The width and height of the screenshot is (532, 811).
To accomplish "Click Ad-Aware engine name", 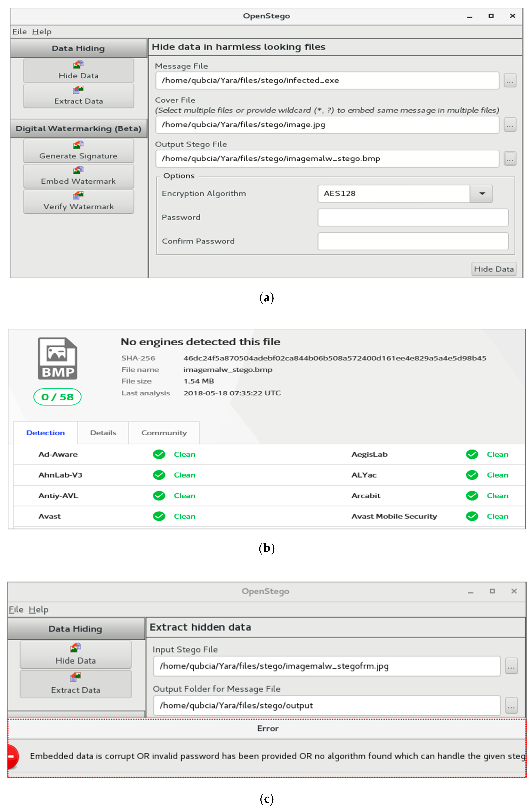I will coord(58,454).
